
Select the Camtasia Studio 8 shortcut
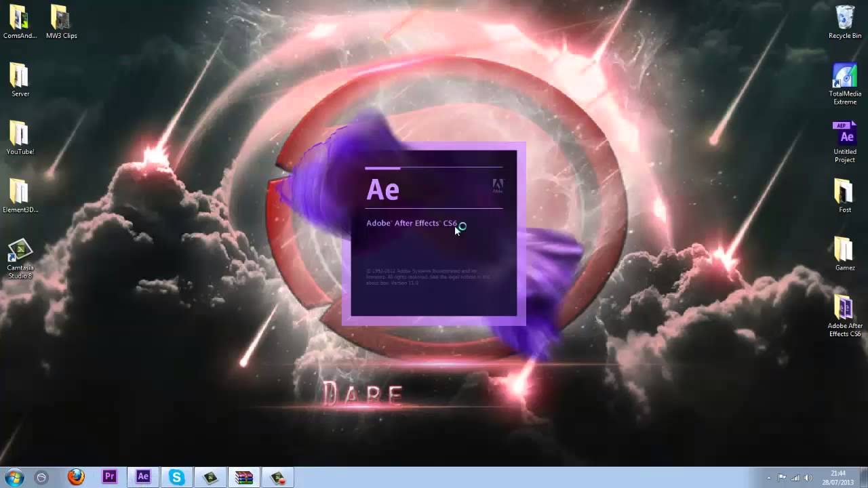[20, 259]
